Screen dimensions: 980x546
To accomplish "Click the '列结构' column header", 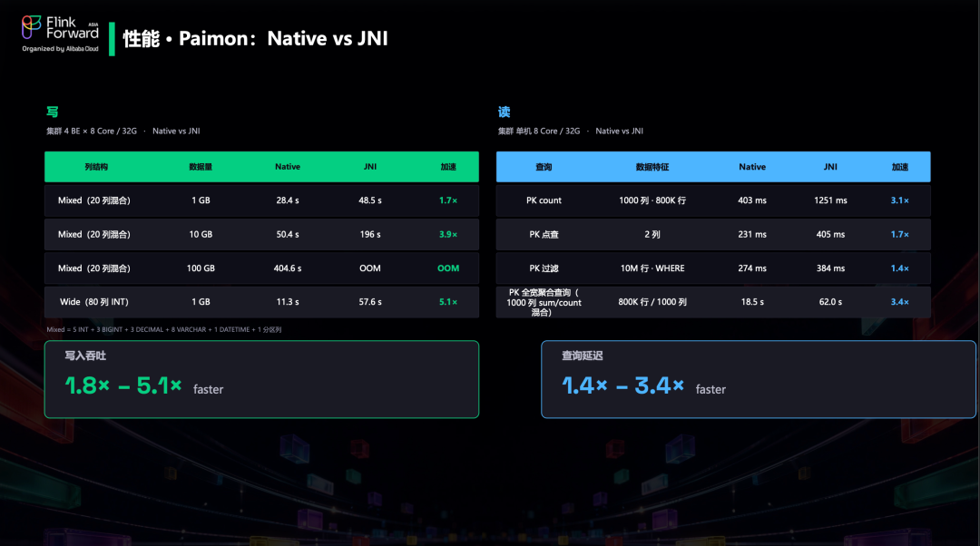I will [96, 167].
